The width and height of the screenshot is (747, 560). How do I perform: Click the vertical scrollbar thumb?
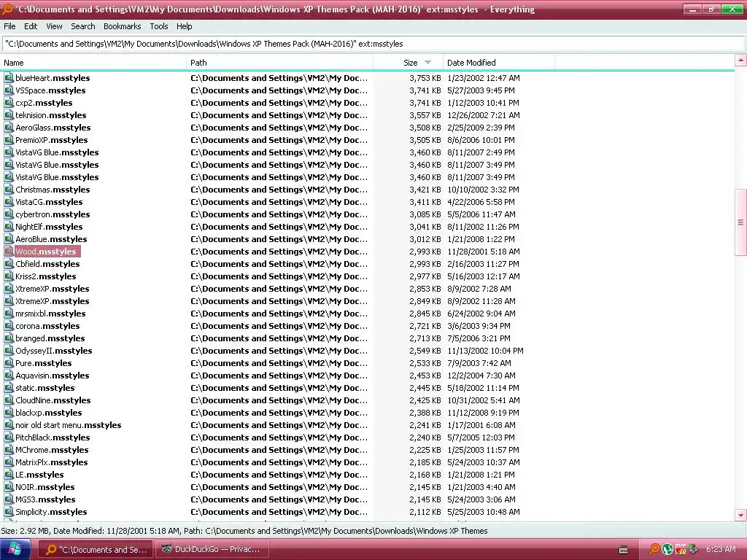pos(740,222)
